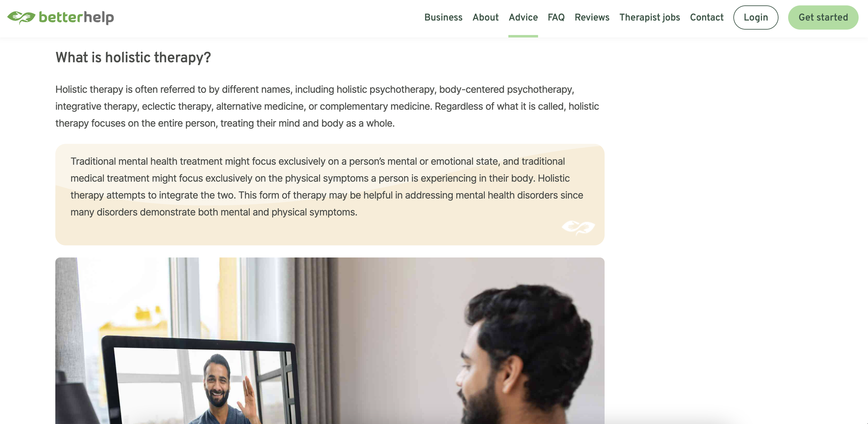Screen dimensions: 868x424
Task: Click the green underline beneath Advice
Action: pyautogui.click(x=523, y=36)
